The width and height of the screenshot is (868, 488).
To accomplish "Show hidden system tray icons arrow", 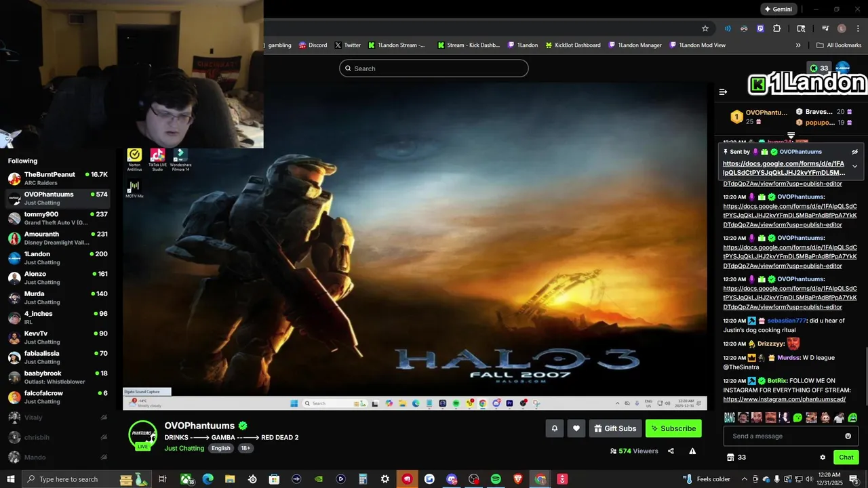I will [x=745, y=479].
